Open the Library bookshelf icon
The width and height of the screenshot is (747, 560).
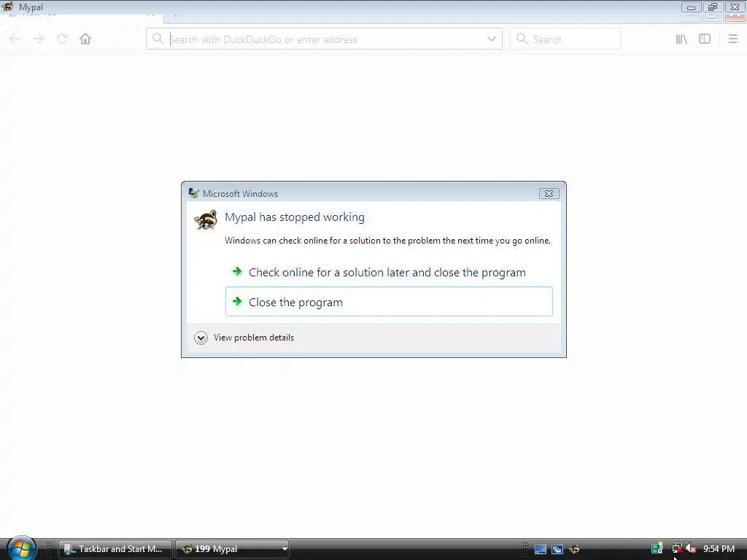click(681, 39)
